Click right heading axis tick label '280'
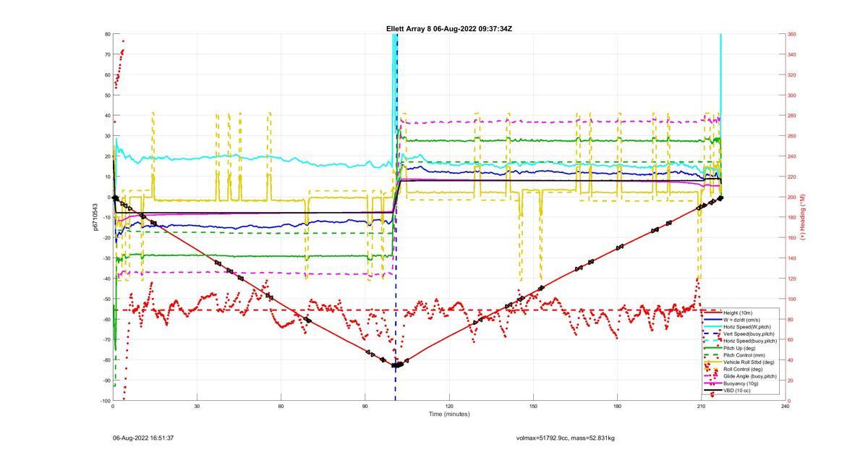 [792, 116]
